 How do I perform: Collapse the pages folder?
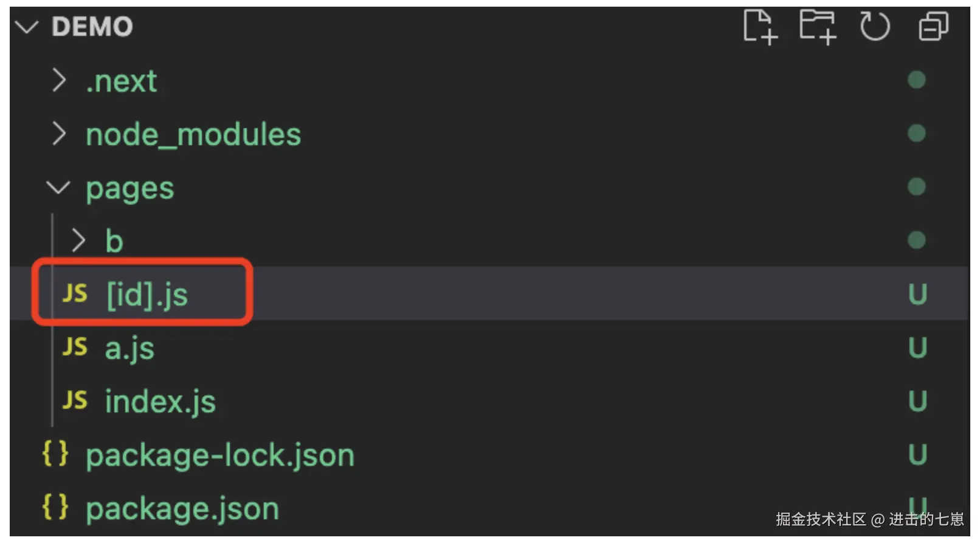58,188
